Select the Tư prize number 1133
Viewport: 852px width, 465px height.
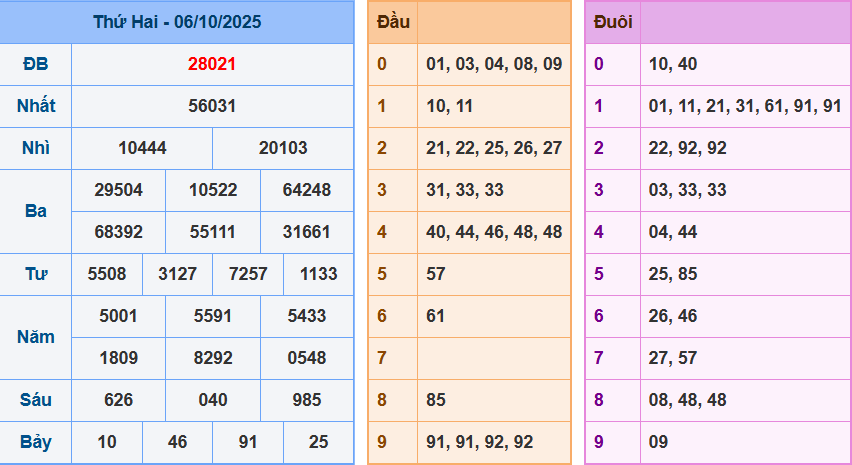pyautogui.click(x=318, y=274)
